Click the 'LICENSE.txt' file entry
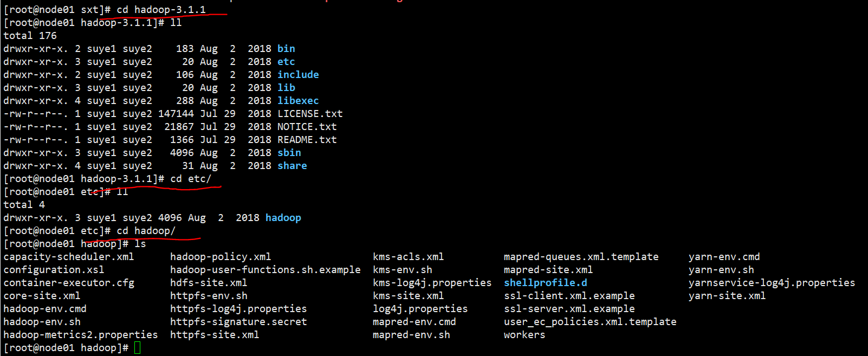Image resolution: width=868 pixels, height=356 pixels. [310, 114]
